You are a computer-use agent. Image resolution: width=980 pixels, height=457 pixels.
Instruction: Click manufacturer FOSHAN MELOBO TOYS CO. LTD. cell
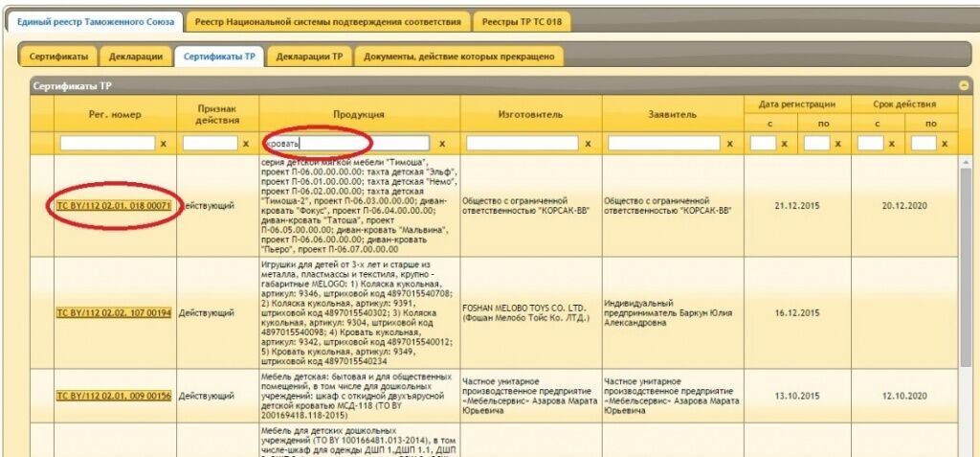click(531, 313)
